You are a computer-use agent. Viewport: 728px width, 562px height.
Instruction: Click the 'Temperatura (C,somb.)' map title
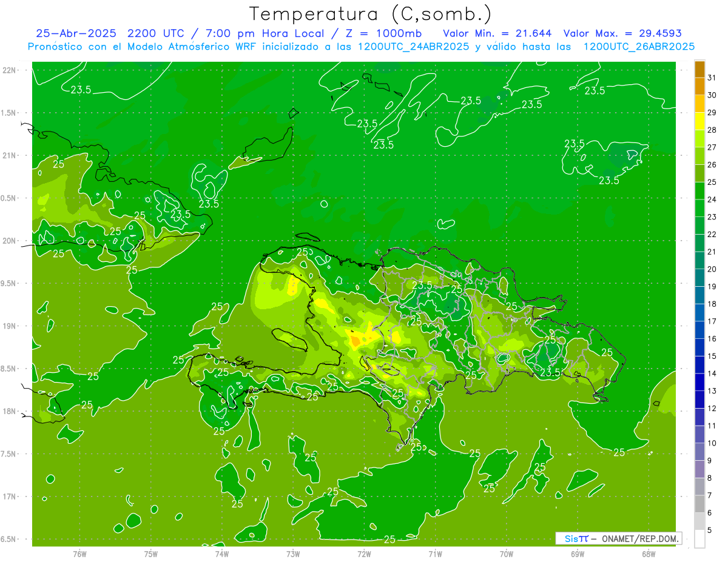371,14
